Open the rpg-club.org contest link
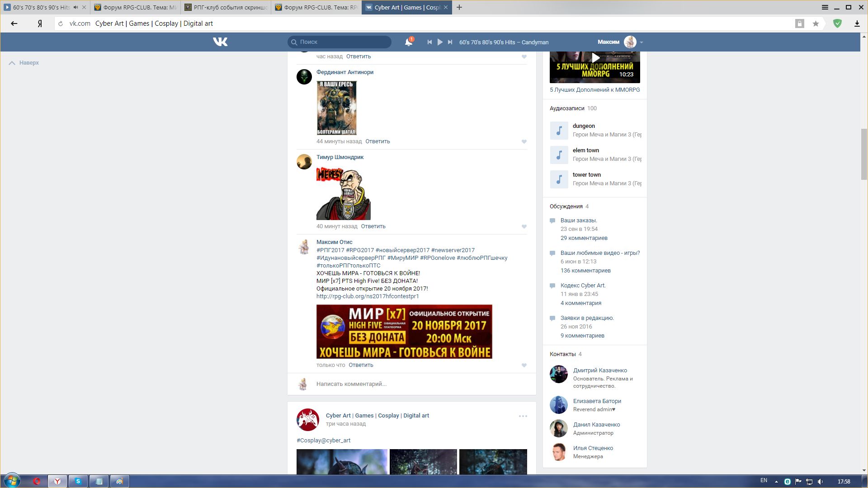 (x=367, y=296)
